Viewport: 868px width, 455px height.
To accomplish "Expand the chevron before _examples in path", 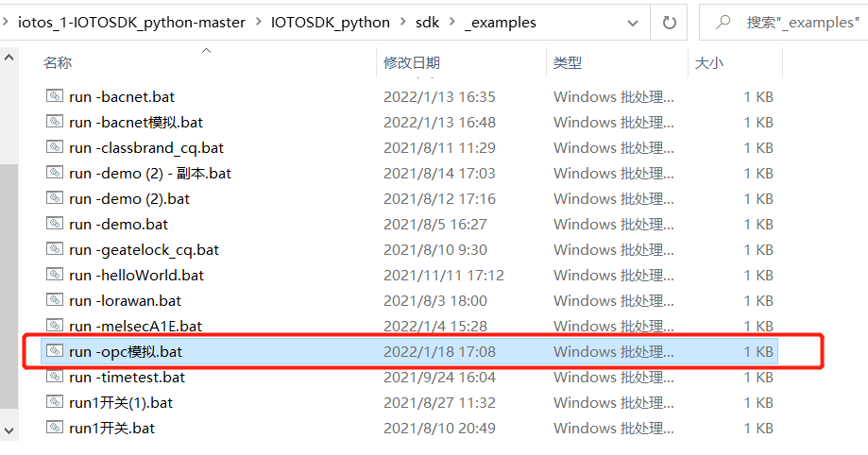I will 449,22.
